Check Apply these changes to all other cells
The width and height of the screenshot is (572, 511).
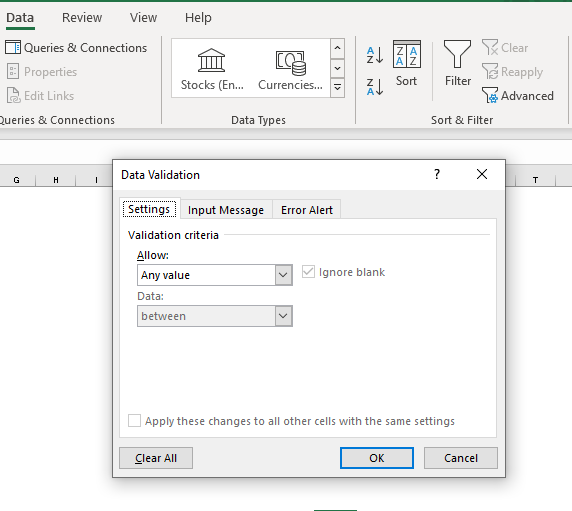[x=134, y=421]
